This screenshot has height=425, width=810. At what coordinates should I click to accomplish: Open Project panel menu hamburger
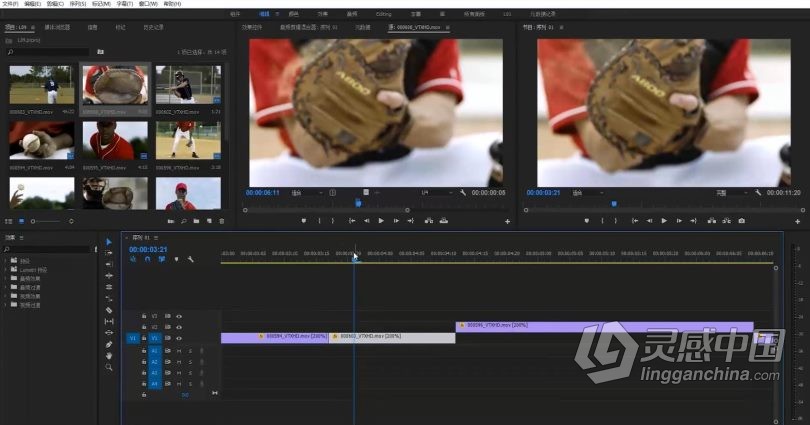[x=33, y=27]
